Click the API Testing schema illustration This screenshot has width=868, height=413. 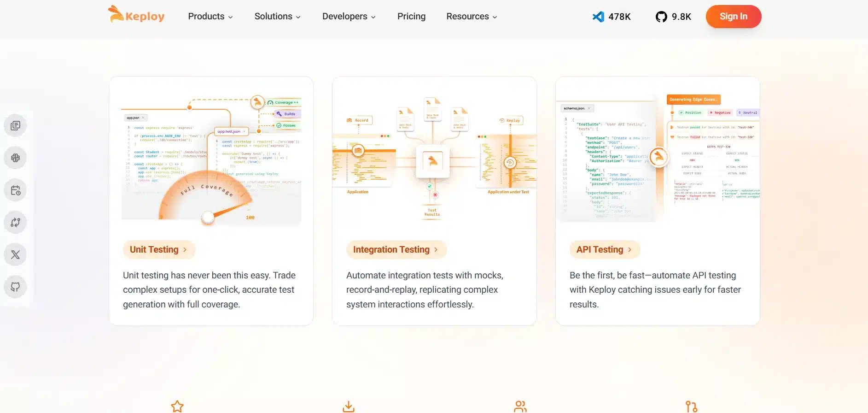[658, 158]
